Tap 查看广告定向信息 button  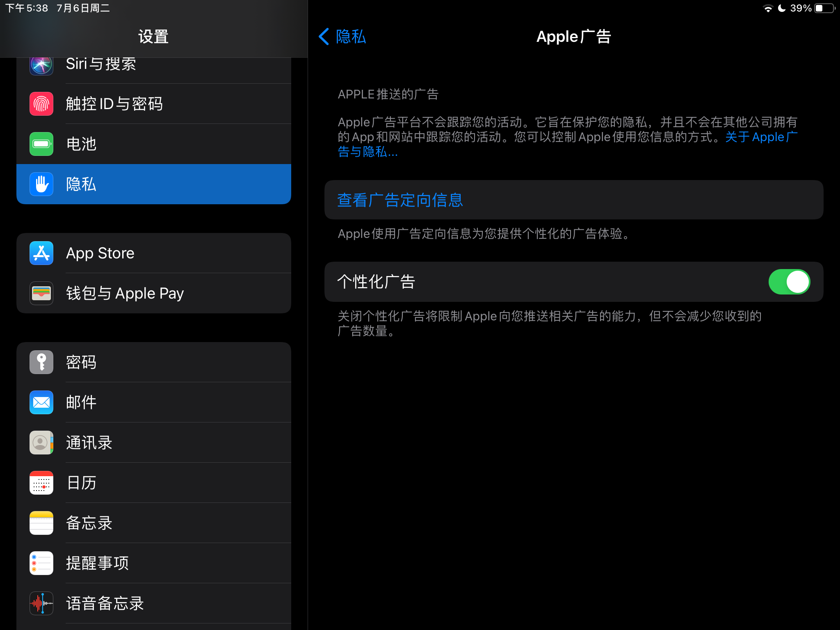(x=400, y=200)
